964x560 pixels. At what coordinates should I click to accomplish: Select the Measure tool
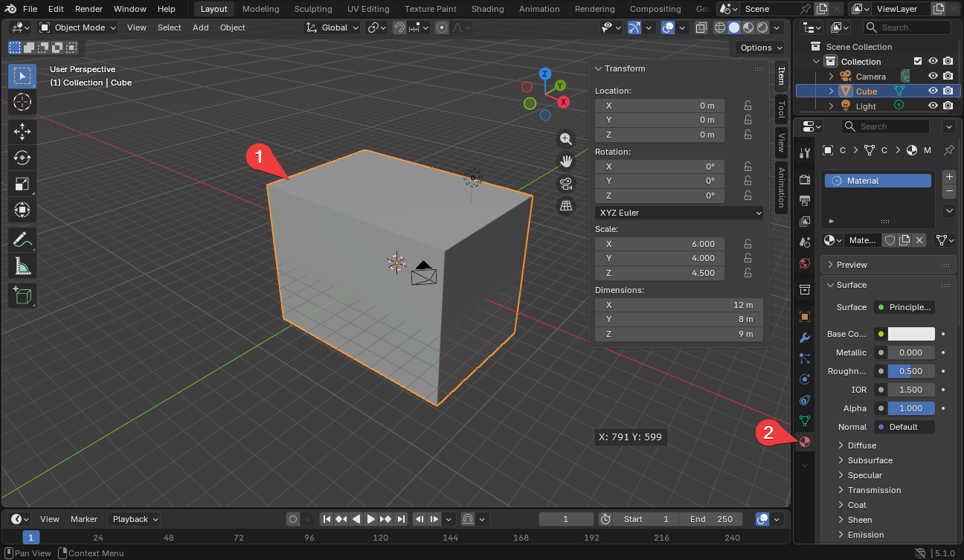click(x=22, y=265)
